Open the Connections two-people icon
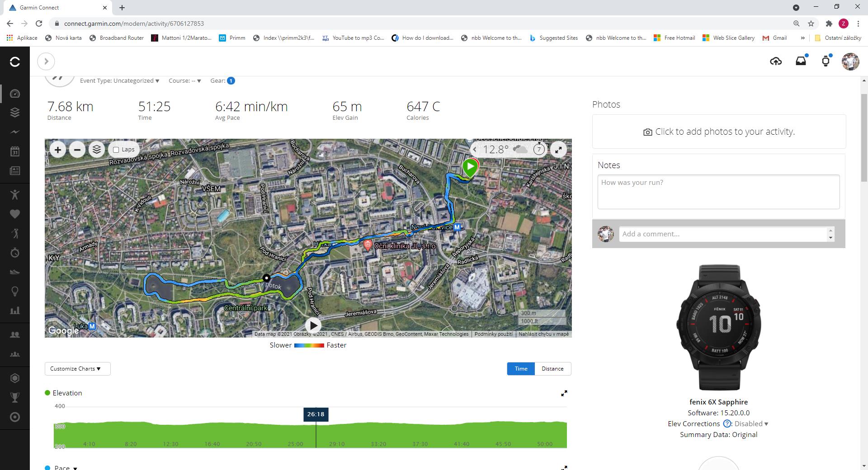 tap(15, 335)
